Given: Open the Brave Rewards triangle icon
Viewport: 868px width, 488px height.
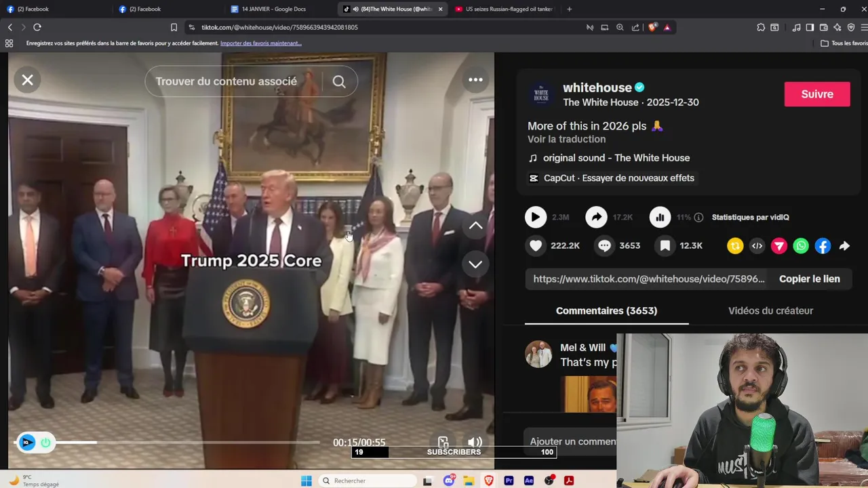Looking at the screenshot, I should click(667, 27).
